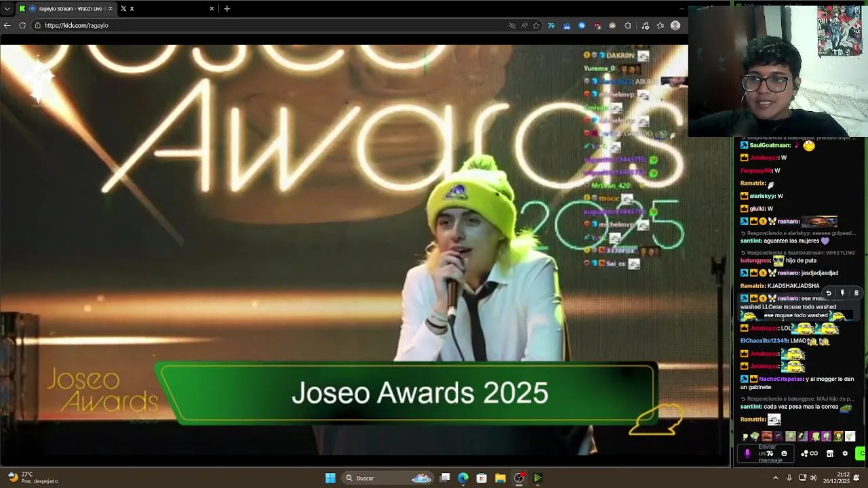
Task: Open the 7TV emote menu in chat input
Action: pos(770,453)
